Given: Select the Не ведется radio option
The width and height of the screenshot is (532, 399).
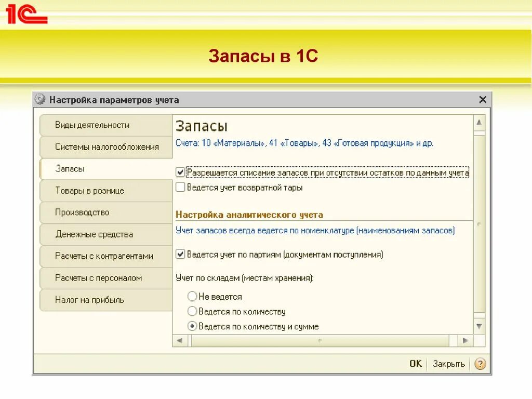Looking at the screenshot, I should 192,296.
